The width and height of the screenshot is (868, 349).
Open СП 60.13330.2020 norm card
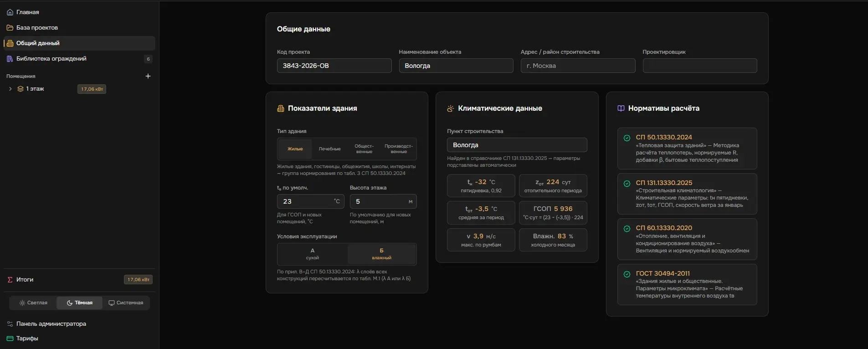coord(687,239)
